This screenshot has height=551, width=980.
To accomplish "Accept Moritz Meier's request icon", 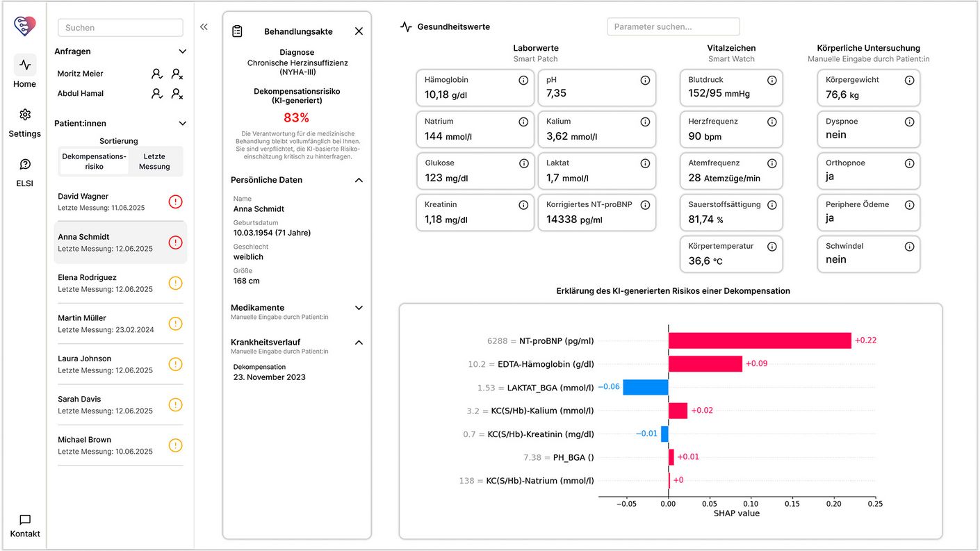I will coord(157,74).
